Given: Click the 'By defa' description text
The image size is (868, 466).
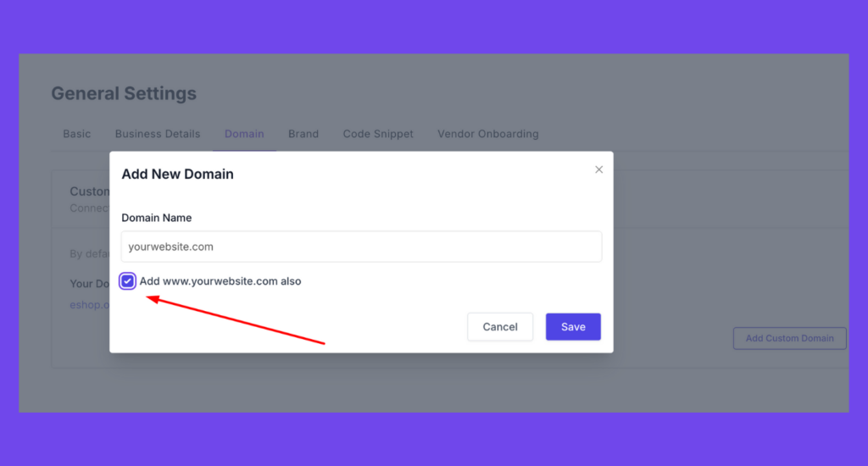Looking at the screenshot, I should (90, 254).
